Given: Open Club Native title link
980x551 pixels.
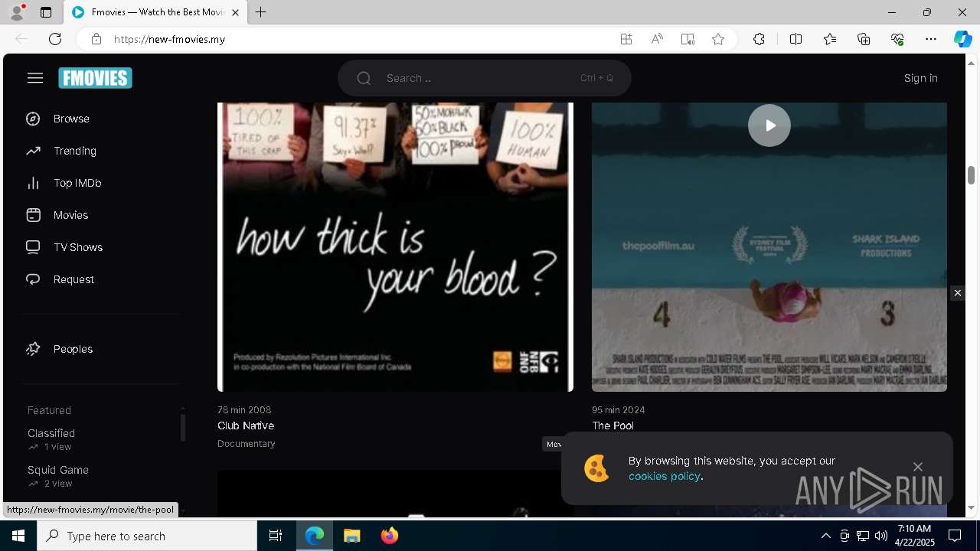Looking at the screenshot, I should point(246,425).
